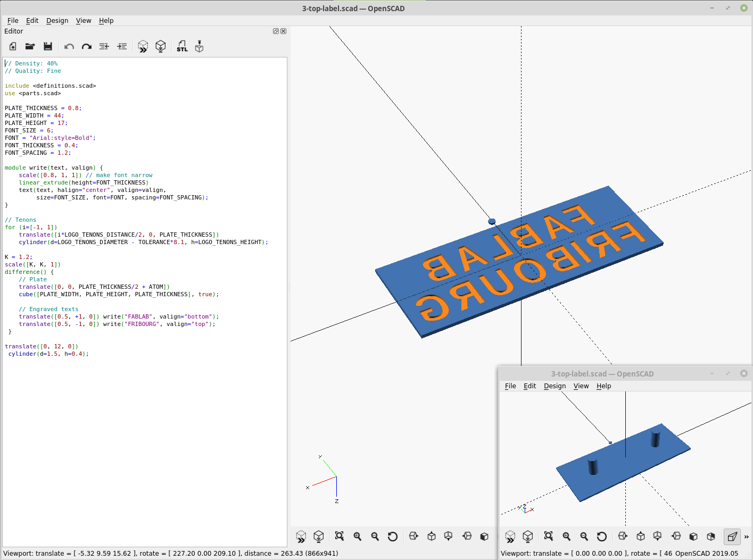Open the Design menu
Viewport: 753px width, 560px height.
(x=57, y=20)
